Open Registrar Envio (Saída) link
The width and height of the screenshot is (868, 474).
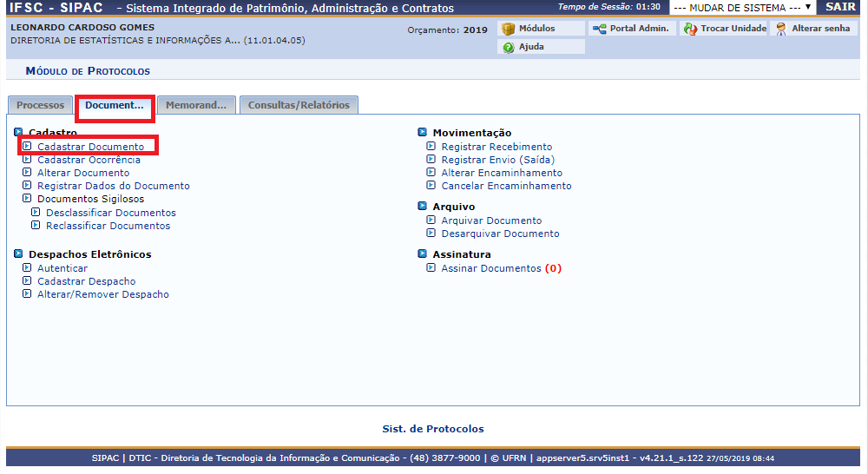tap(497, 160)
